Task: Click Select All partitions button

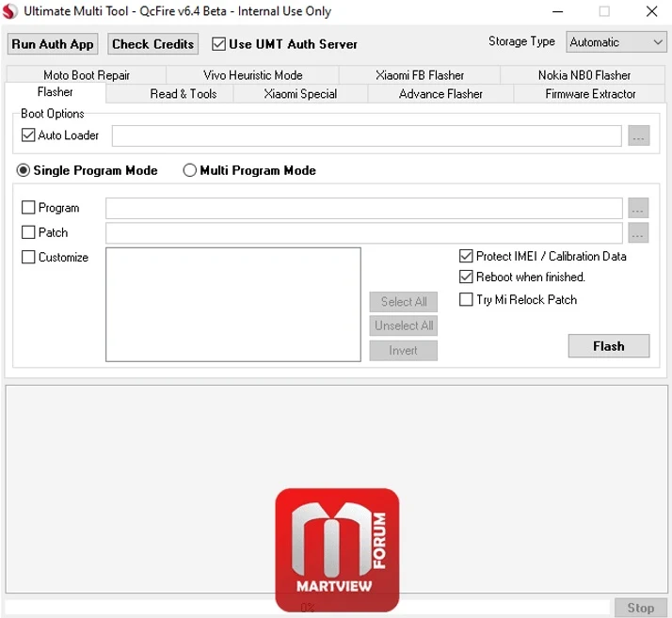Action: [x=403, y=302]
